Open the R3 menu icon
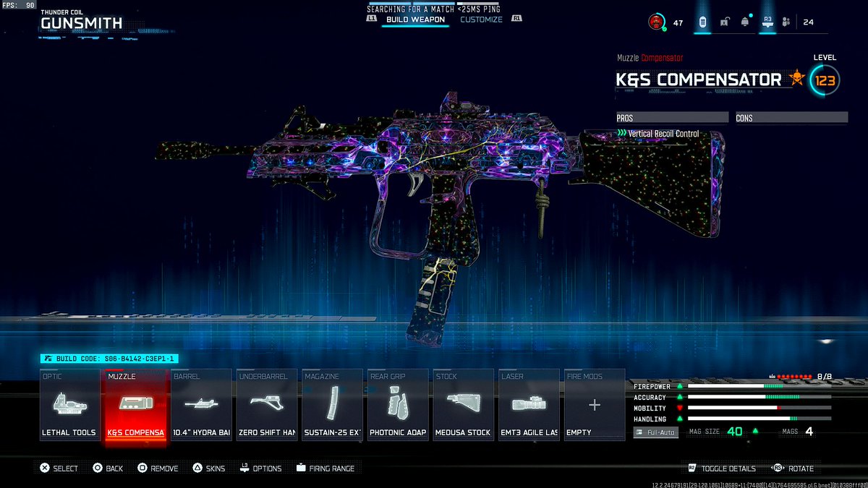The width and height of the screenshot is (868, 488). (x=767, y=22)
